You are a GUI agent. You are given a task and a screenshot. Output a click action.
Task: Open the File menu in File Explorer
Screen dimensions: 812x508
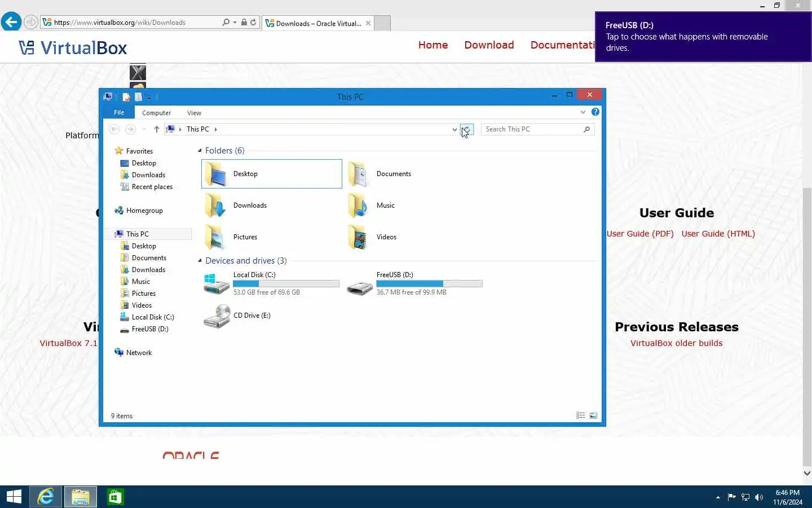click(x=119, y=112)
